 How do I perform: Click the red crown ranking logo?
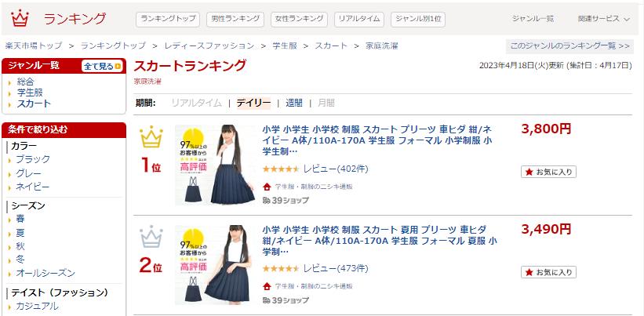[x=20, y=19]
